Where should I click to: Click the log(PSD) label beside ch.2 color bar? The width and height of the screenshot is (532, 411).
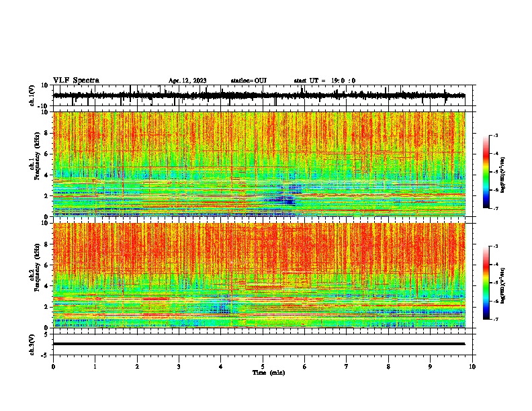point(503,285)
